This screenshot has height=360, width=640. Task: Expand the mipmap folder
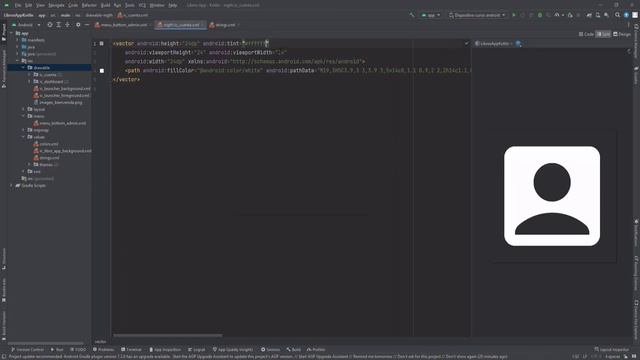pos(24,130)
